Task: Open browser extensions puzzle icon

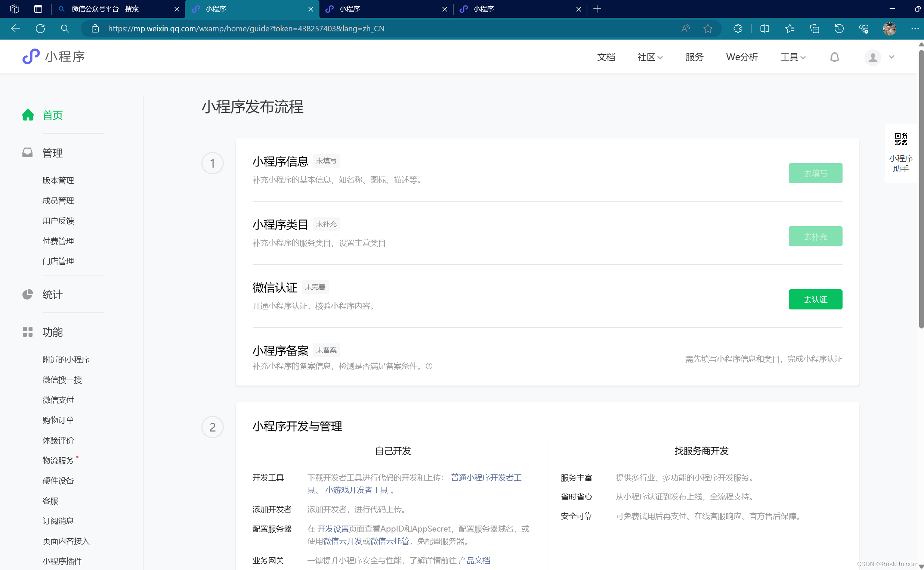Action: click(x=738, y=29)
